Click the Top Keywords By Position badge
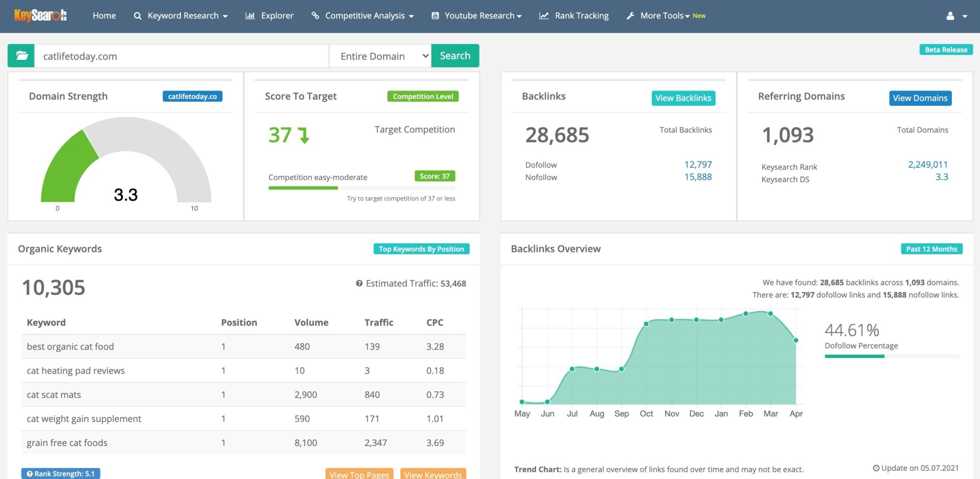Image resolution: width=980 pixels, height=479 pixels. click(x=422, y=249)
